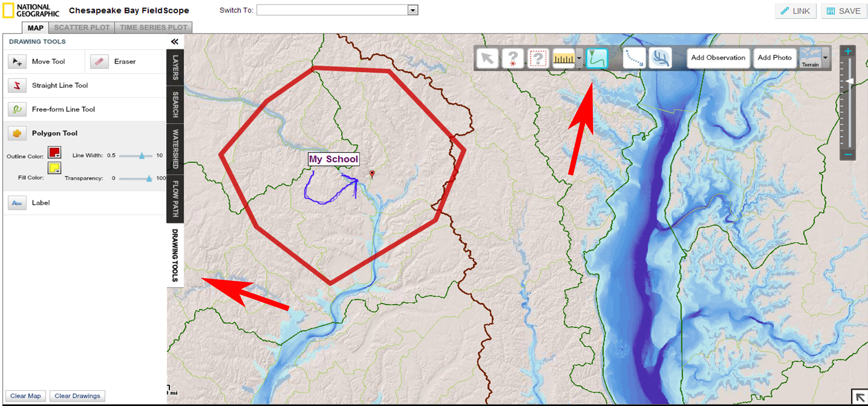Click the Label tool icon
The width and height of the screenshot is (868, 406).
tap(17, 203)
